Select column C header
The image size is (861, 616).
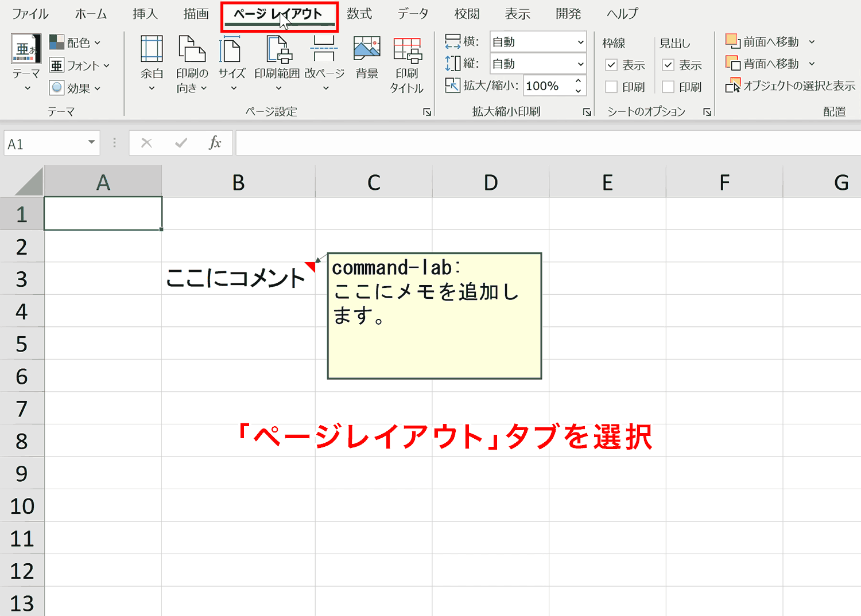click(374, 182)
